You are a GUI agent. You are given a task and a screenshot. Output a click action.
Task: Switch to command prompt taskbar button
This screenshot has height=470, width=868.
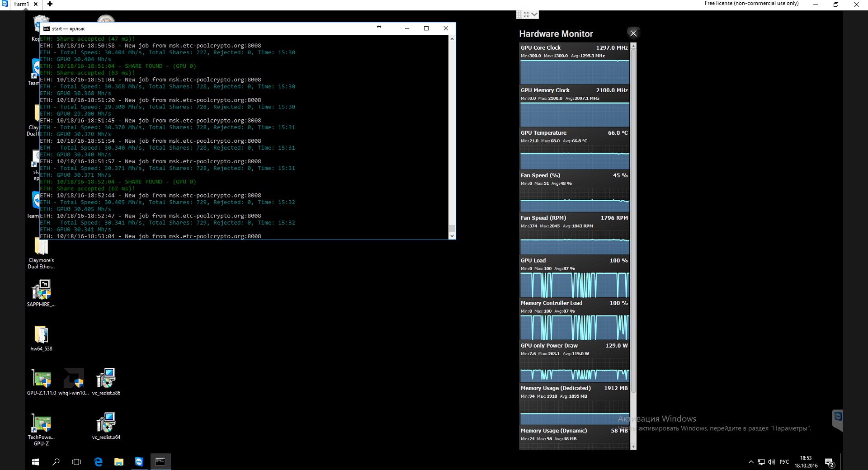160,462
